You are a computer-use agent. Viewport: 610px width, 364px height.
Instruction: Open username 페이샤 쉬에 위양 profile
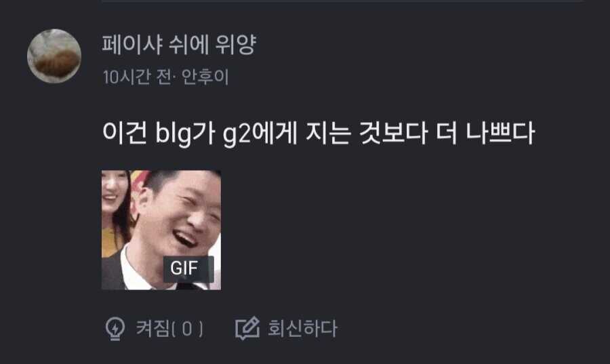[x=179, y=44]
